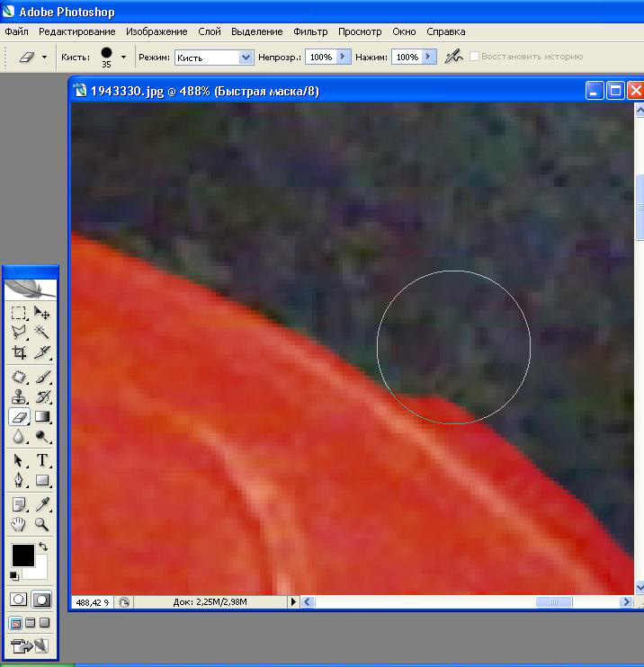Screen dimensions: 644x667
Task: Open status bar document info menu arrow
Action: (x=293, y=602)
